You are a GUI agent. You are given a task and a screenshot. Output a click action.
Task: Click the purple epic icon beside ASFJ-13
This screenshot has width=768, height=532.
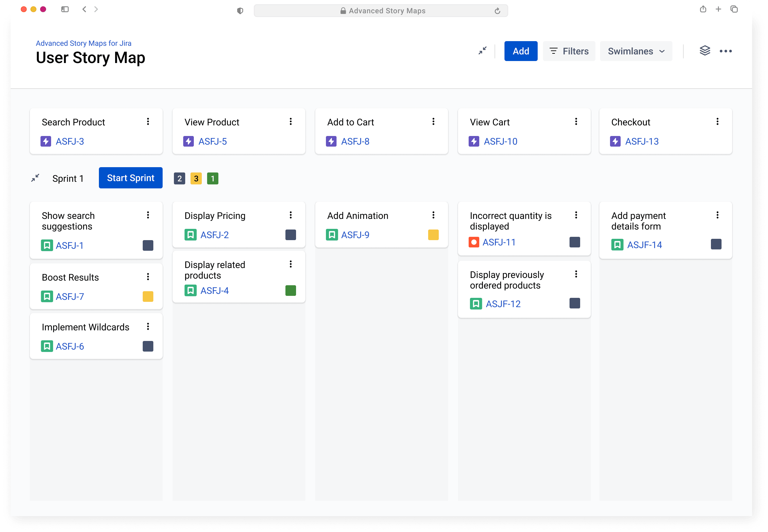click(x=615, y=141)
